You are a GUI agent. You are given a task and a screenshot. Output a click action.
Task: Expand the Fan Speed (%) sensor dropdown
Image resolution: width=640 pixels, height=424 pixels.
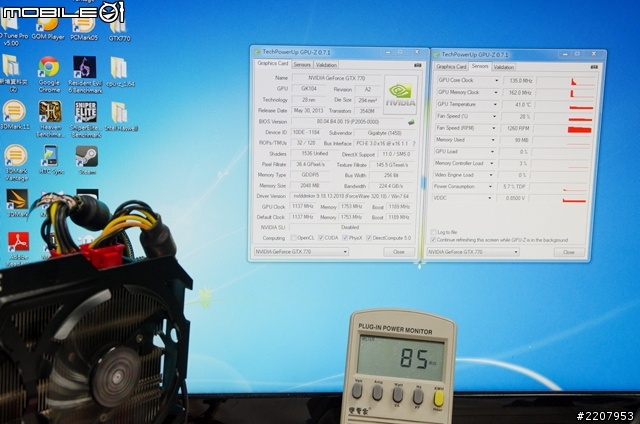[494, 116]
